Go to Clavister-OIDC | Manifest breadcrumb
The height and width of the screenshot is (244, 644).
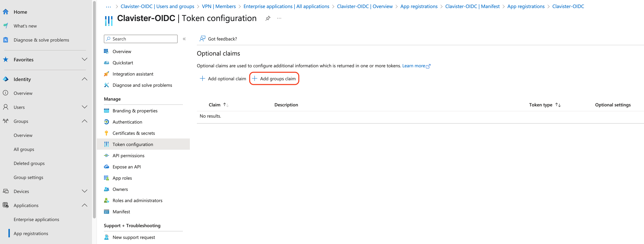tap(472, 6)
